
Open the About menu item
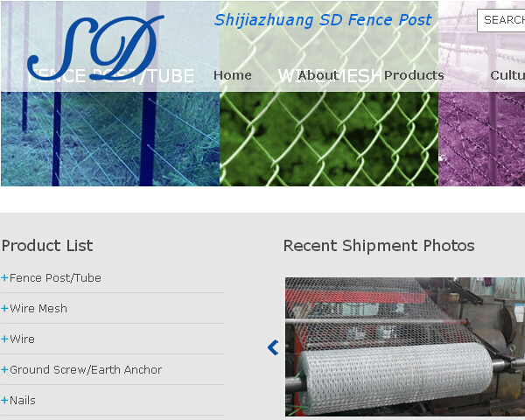pyautogui.click(x=318, y=75)
